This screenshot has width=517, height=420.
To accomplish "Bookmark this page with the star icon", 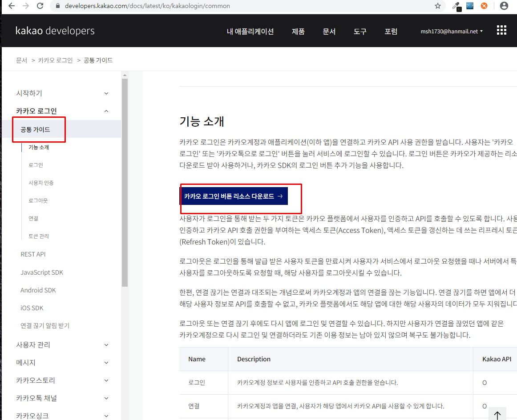I will (x=437, y=6).
